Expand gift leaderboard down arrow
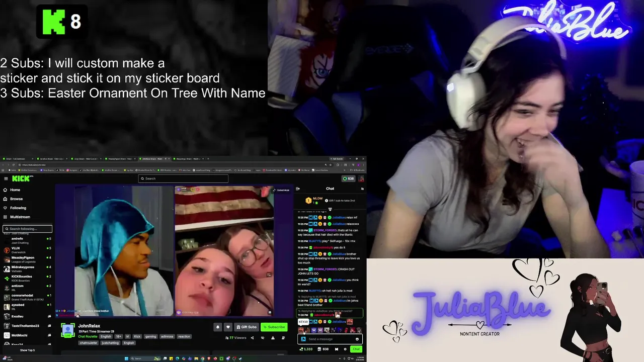The width and height of the screenshot is (644, 362). [x=330, y=209]
